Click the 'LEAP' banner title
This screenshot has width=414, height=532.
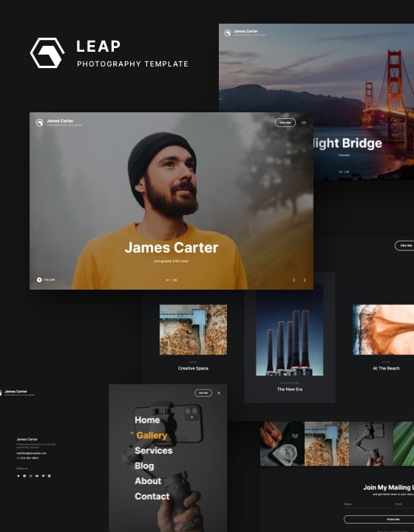[x=98, y=47]
